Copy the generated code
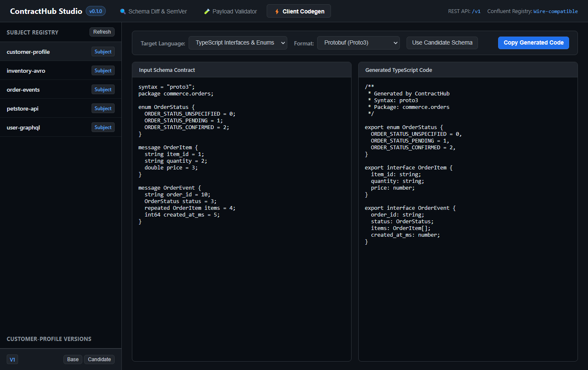 [x=533, y=43]
